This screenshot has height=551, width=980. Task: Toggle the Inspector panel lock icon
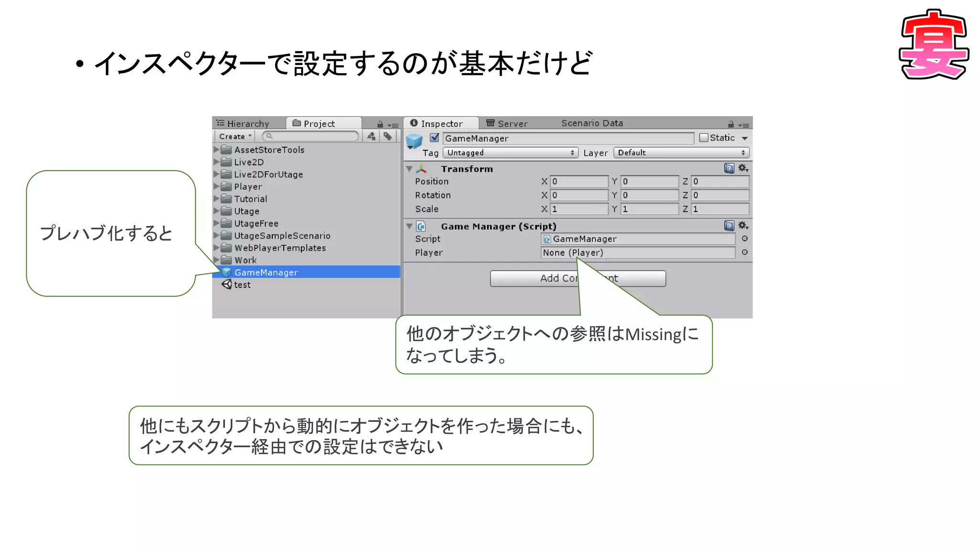(x=731, y=124)
